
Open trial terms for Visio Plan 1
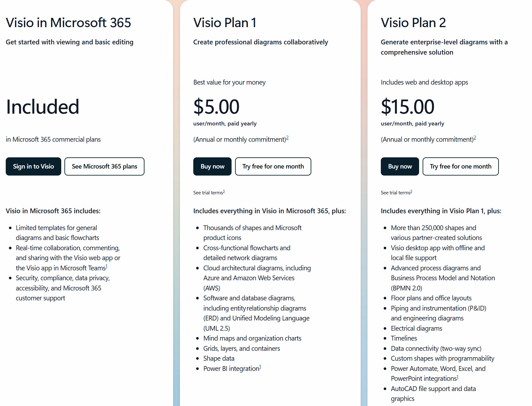point(209,192)
